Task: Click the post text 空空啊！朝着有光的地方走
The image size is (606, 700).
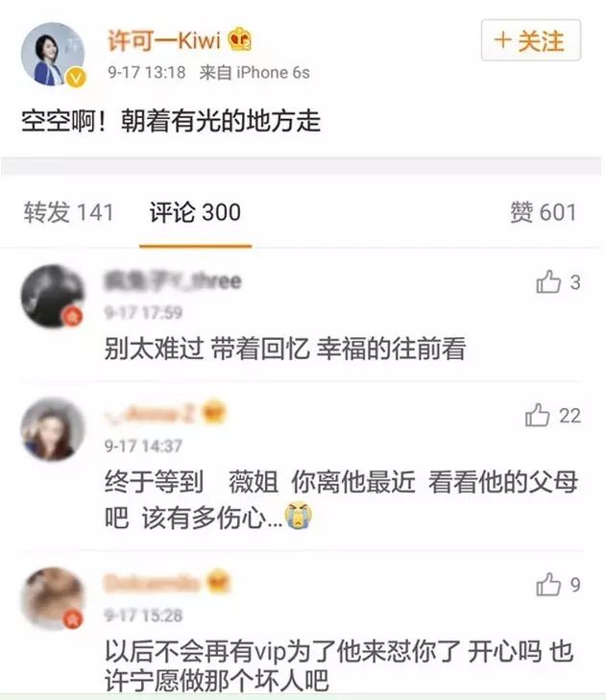Action: (171, 121)
